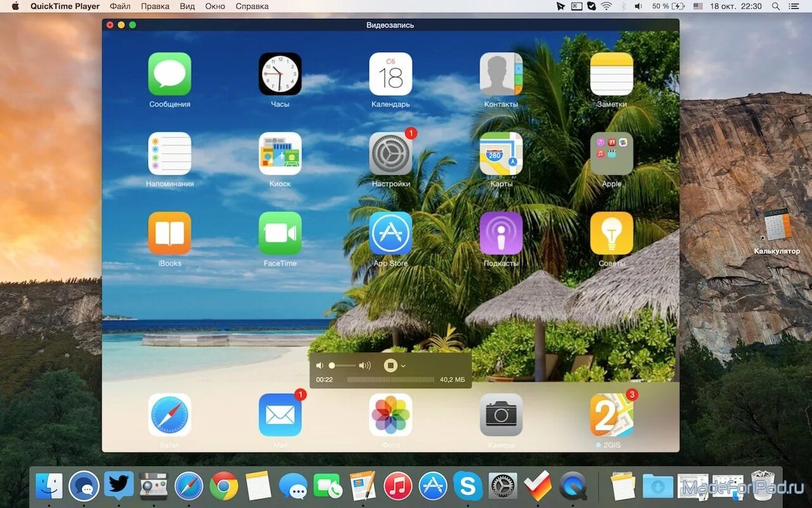Open the Напоминания reminders app
Screen dimensions: 812x508
click(169, 153)
